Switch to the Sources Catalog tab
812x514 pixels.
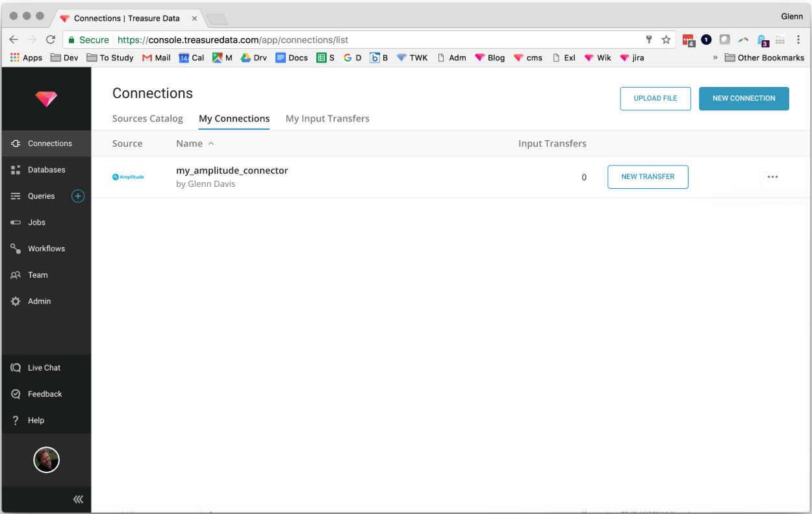click(147, 119)
